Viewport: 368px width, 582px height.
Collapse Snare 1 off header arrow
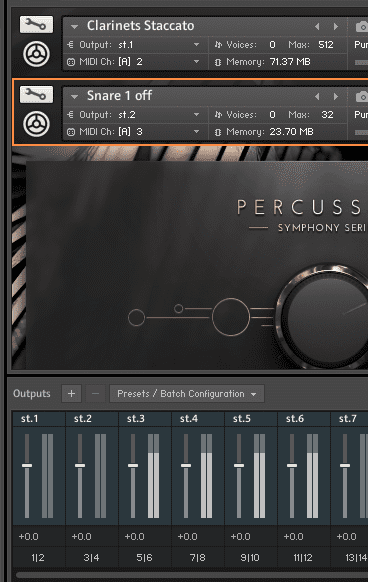pos(74,97)
